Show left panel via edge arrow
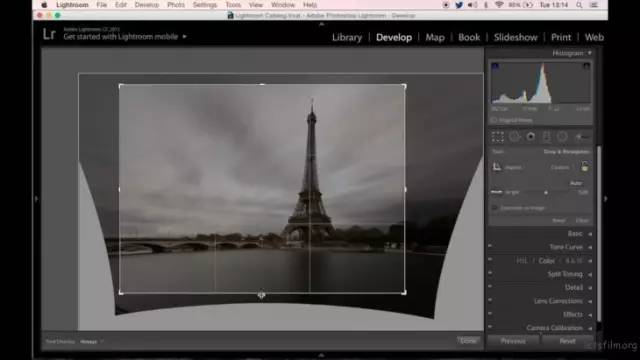The width and height of the screenshot is (640, 360). tap(36, 199)
